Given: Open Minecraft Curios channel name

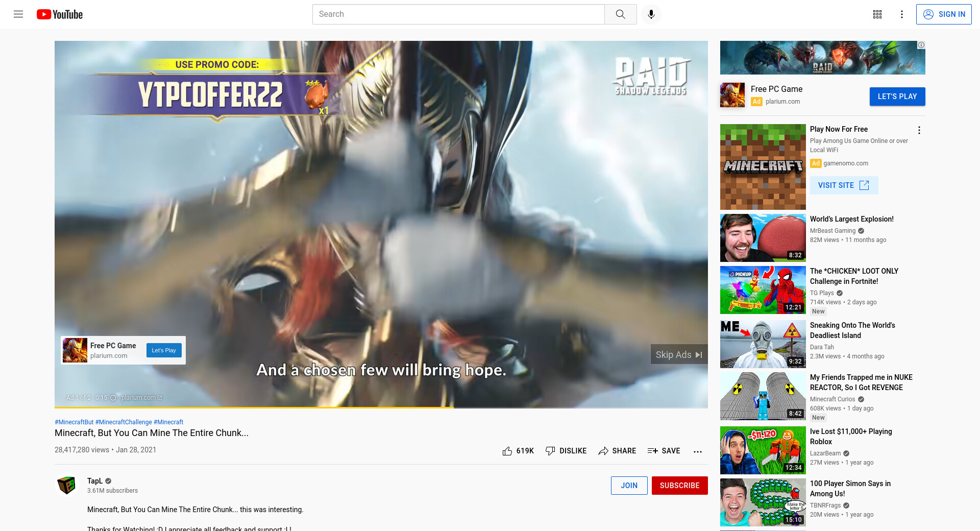Looking at the screenshot, I should point(832,399).
